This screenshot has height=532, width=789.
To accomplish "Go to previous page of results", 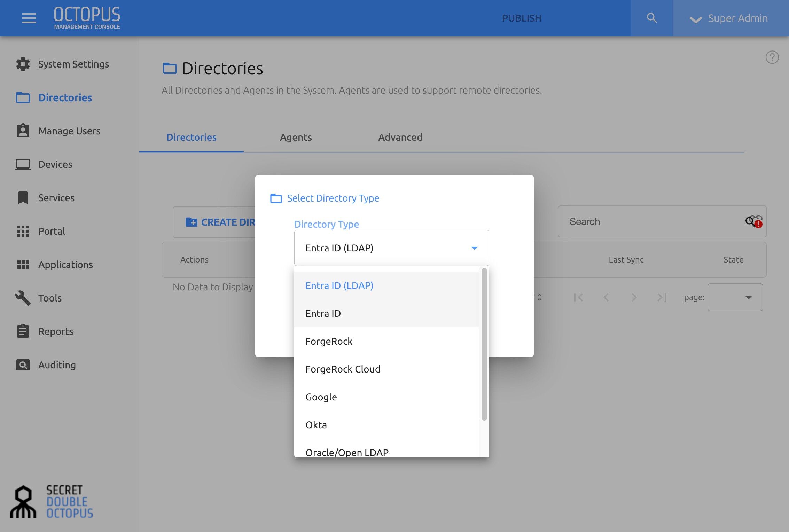I will tap(606, 297).
